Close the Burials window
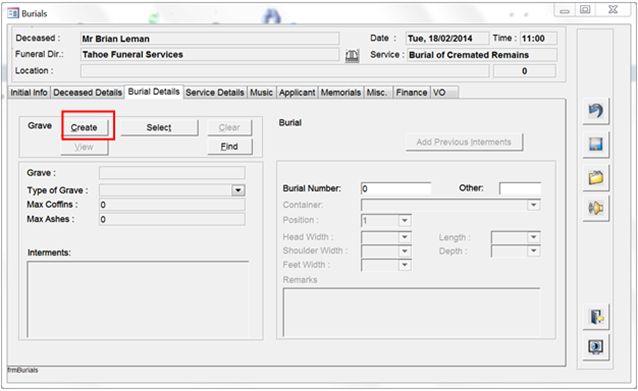This screenshot has width=638, height=391. (x=613, y=9)
